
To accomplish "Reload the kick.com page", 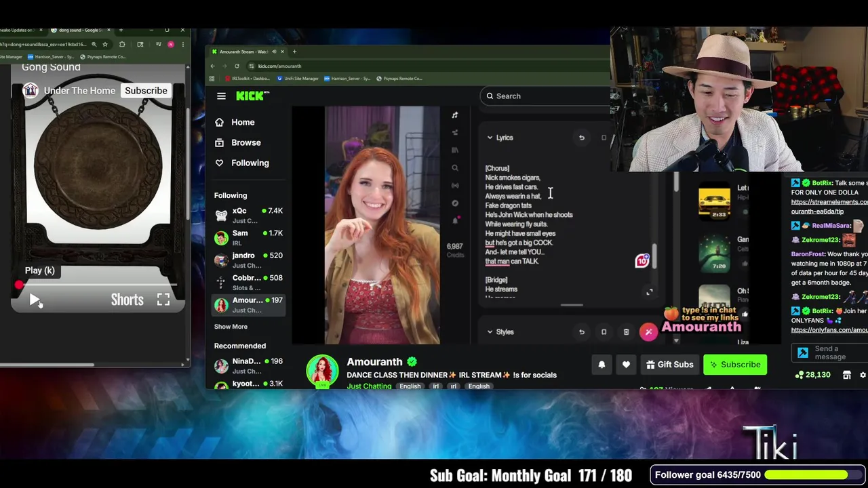I will pos(237,66).
